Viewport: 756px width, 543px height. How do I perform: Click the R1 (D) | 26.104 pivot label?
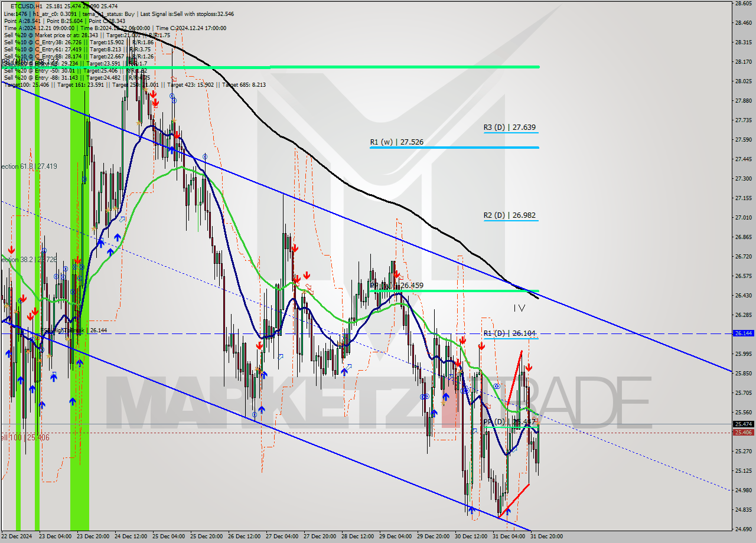510,333
